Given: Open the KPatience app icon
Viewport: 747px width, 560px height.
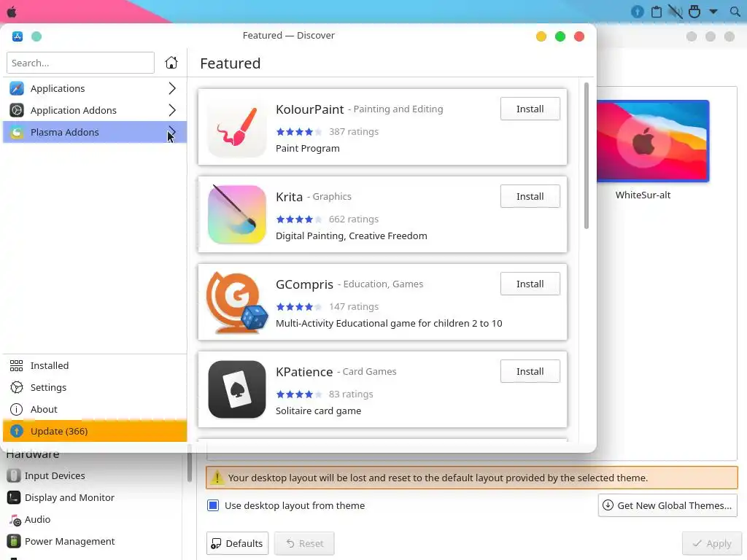Looking at the screenshot, I should (237, 389).
